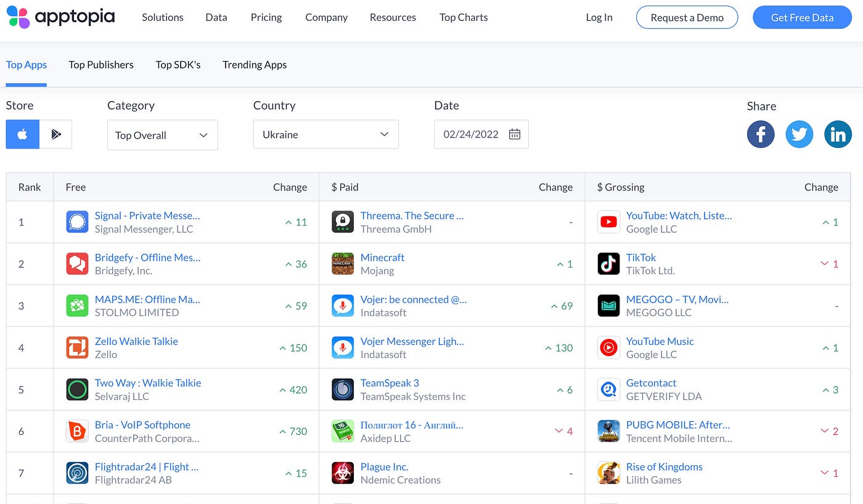Click the Threema app icon
Image resolution: width=863 pixels, height=504 pixels.
343,222
